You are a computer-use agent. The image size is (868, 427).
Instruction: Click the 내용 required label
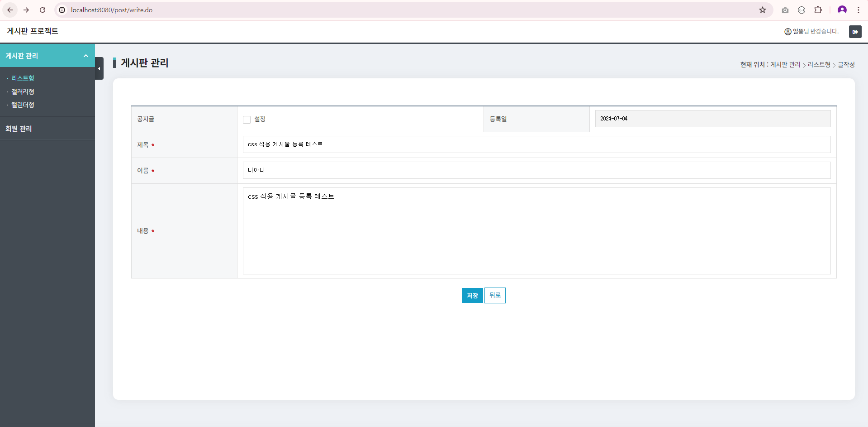coord(146,231)
